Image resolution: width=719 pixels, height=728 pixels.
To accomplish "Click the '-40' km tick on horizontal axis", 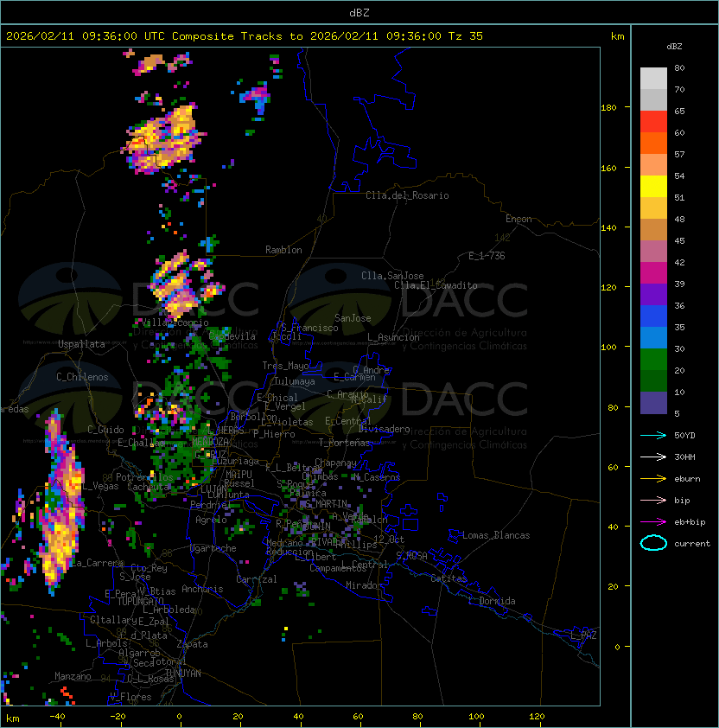I will pyautogui.click(x=58, y=717).
